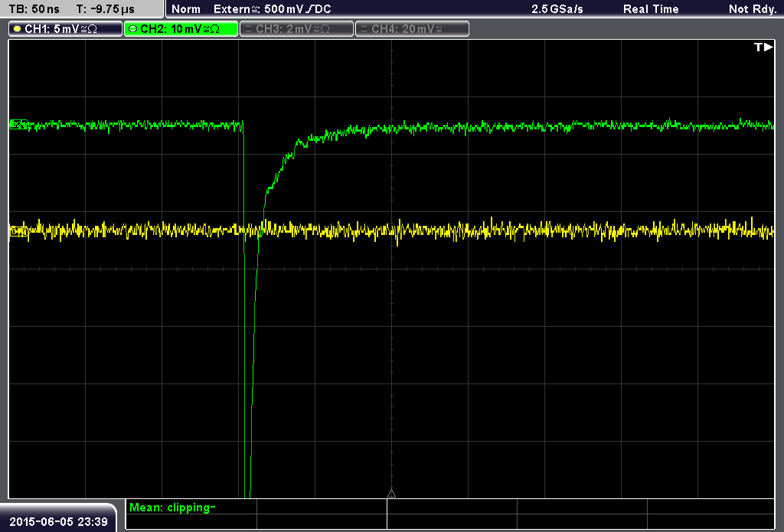Click the Extern 500 mV DC trigger source readout
The height and width of the screenshot is (532, 784).
click(x=272, y=9)
